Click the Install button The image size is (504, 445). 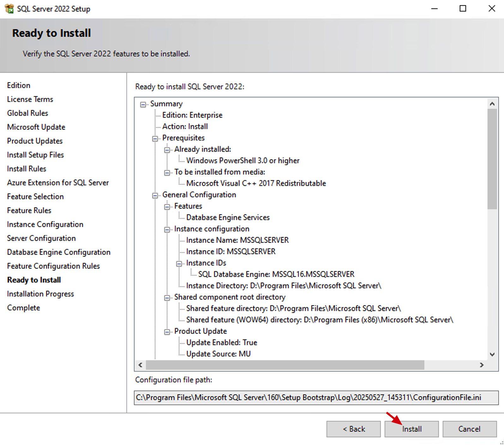[411, 429]
